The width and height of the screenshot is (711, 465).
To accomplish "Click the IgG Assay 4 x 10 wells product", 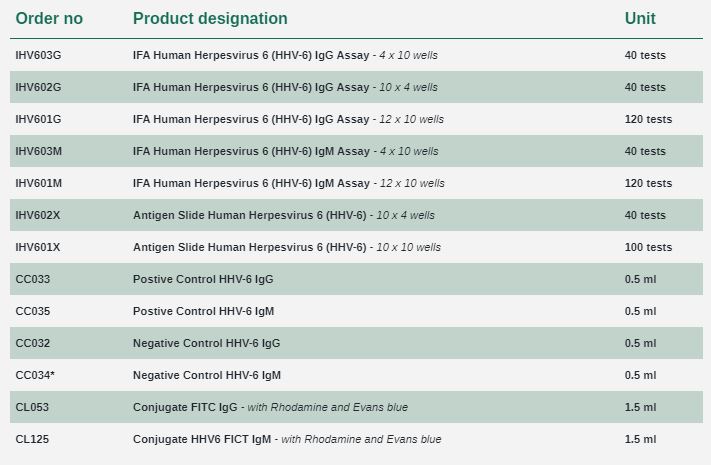I will pyautogui.click(x=285, y=55).
